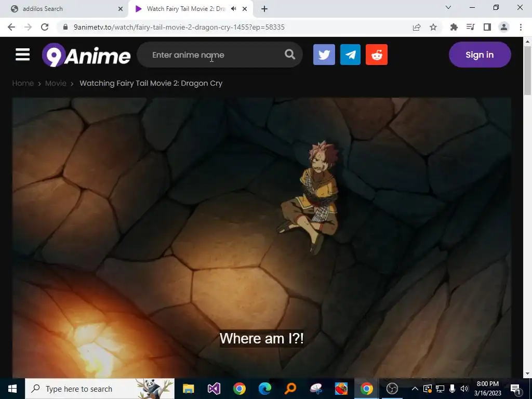Click the page vertical scrollbar thumb
532x399 pixels.
click(x=527, y=71)
